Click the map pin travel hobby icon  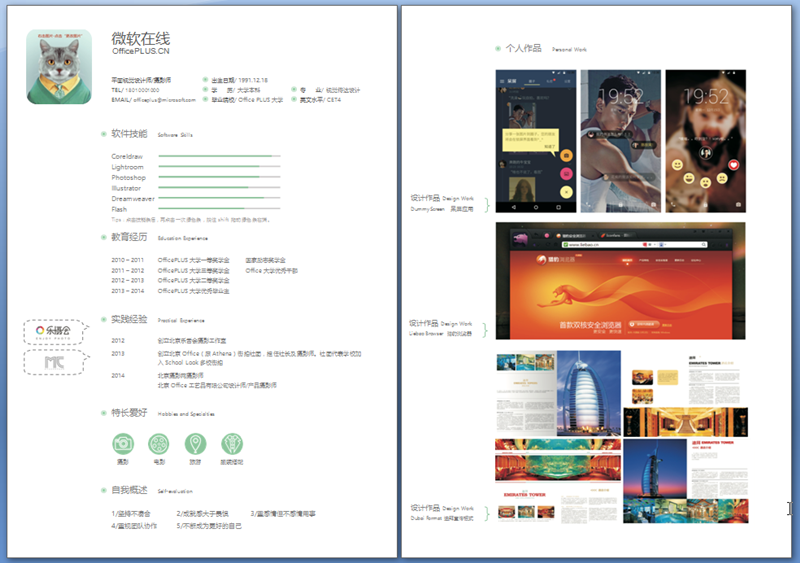[195, 444]
